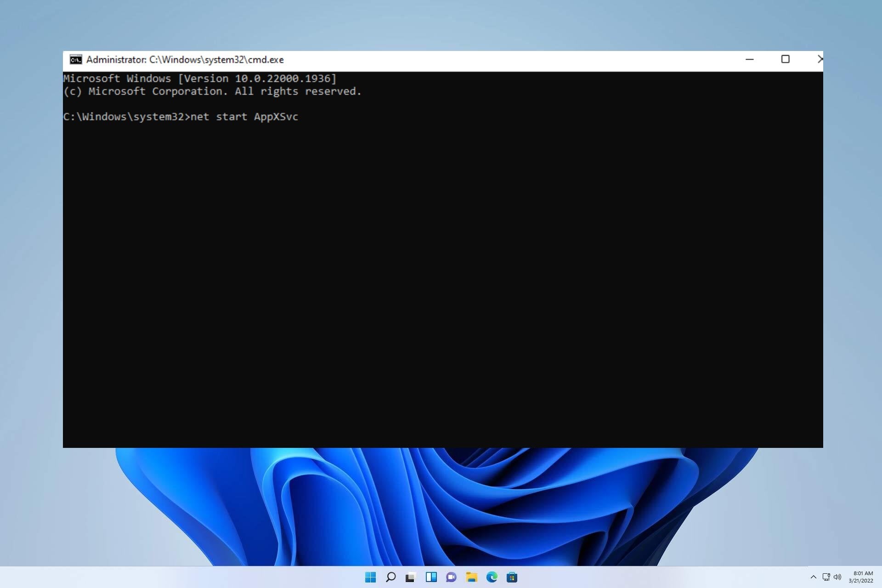Open the Microsoft Store app
The image size is (882, 588).
point(513,577)
